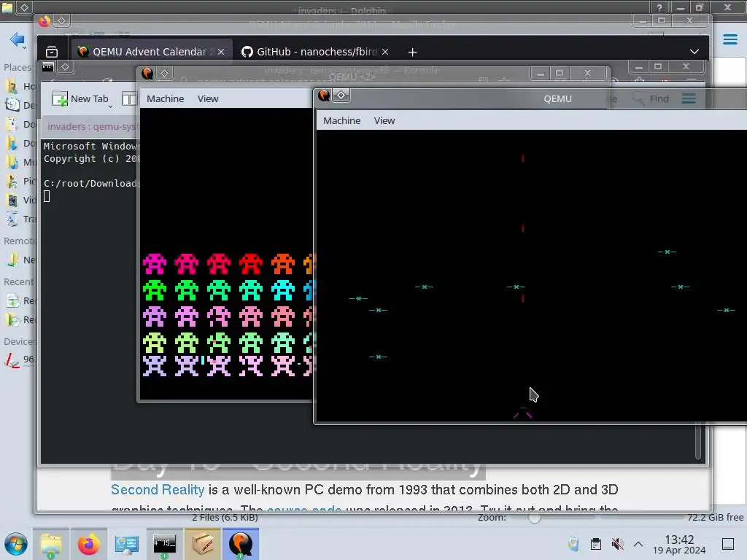Image resolution: width=747 pixels, height=560 pixels.
Task: Open Dolphin from the taskbar
Action: coord(51,544)
